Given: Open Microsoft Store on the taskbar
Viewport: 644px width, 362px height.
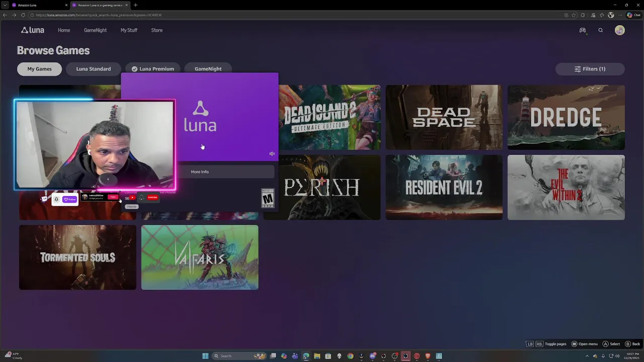Looking at the screenshot, I should pyautogui.click(x=328, y=356).
